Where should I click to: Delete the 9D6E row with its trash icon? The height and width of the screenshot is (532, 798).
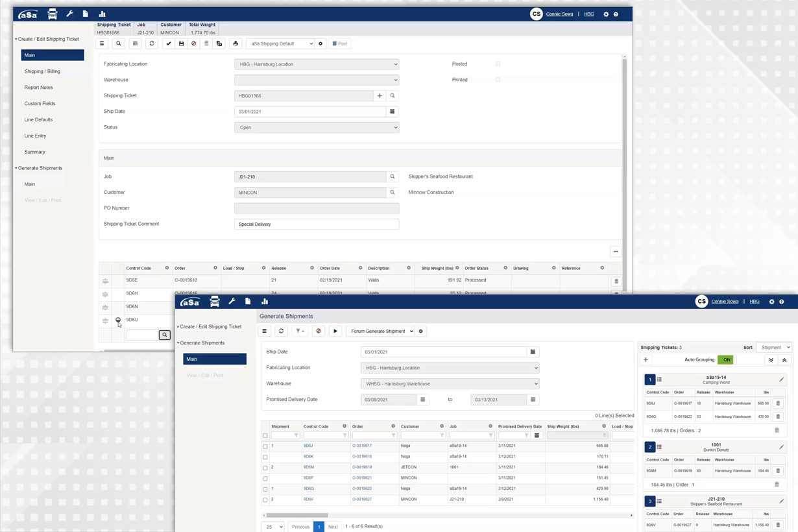point(616,281)
